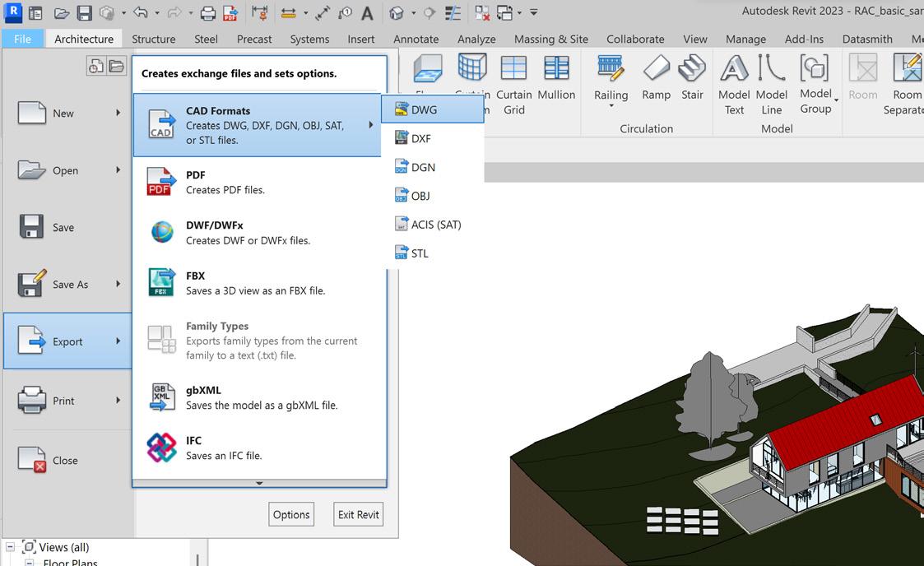Switch to the Precast ribbon tab
This screenshot has height=566, width=924.
click(254, 39)
